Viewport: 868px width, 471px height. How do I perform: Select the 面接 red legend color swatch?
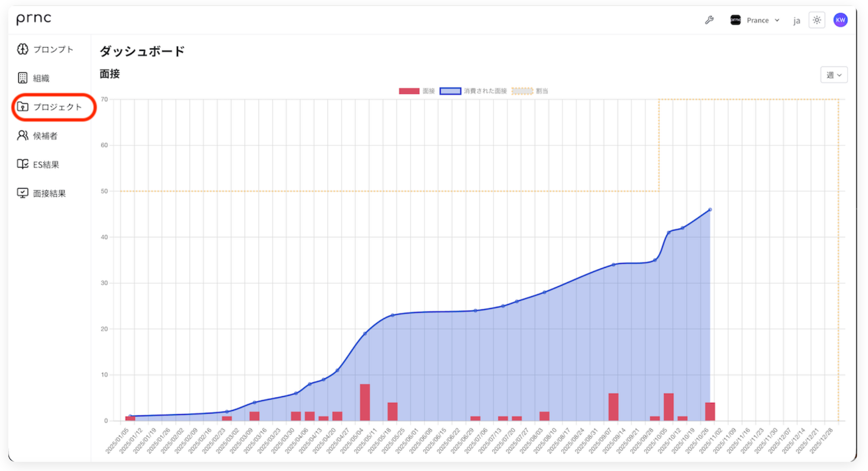pos(408,91)
